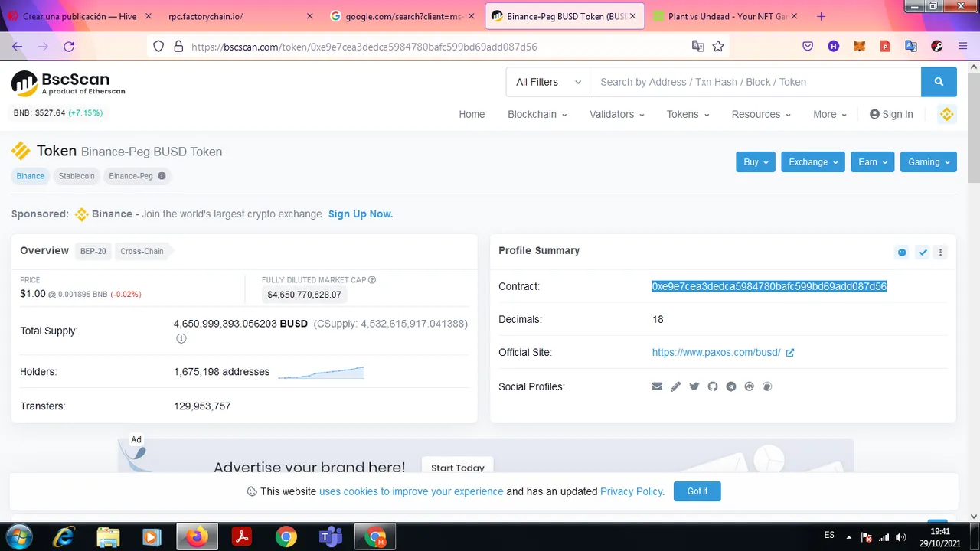The height and width of the screenshot is (551, 980).
Task: Open the Binance chain selector icon
Action: tap(947, 114)
